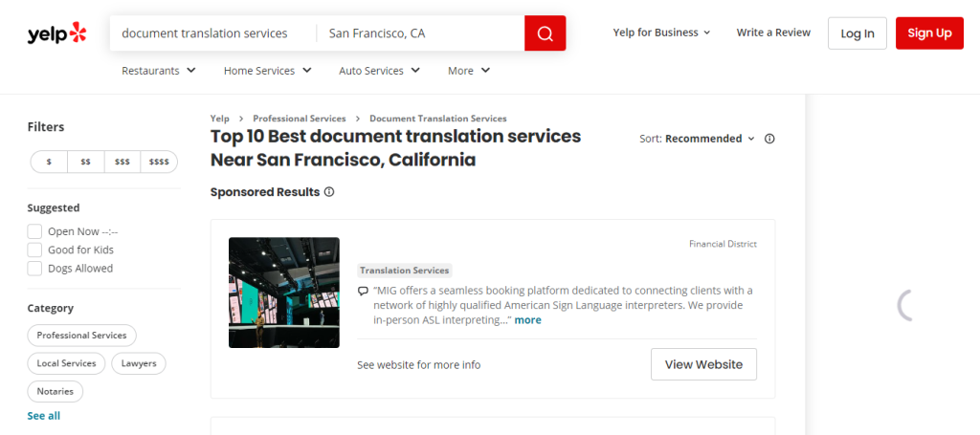The height and width of the screenshot is (435, 980).
Task: Expand the Home Services menu
Action: 268,71
